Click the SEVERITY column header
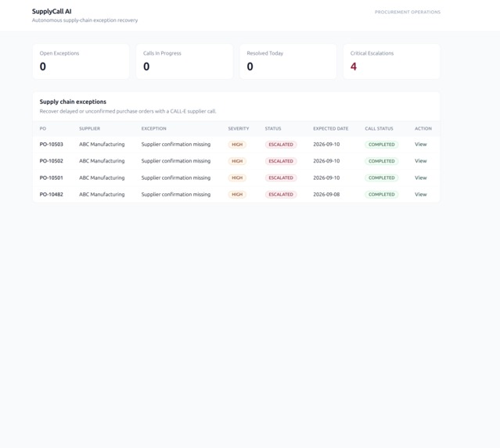The height and width of the screenshot is (448, 500). point(239,128)
